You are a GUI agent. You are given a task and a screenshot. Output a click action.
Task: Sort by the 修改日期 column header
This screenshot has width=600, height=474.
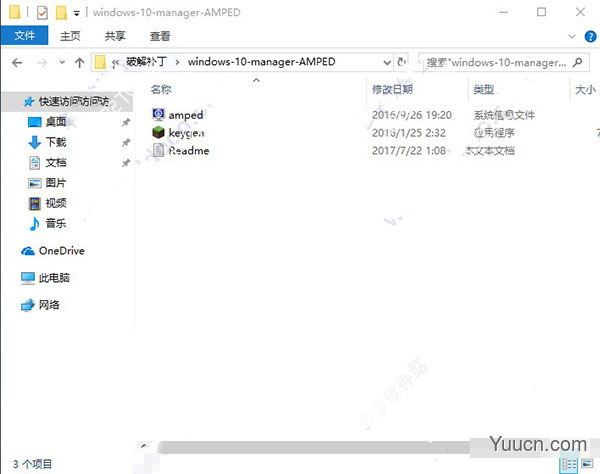(x=392, y=90)
